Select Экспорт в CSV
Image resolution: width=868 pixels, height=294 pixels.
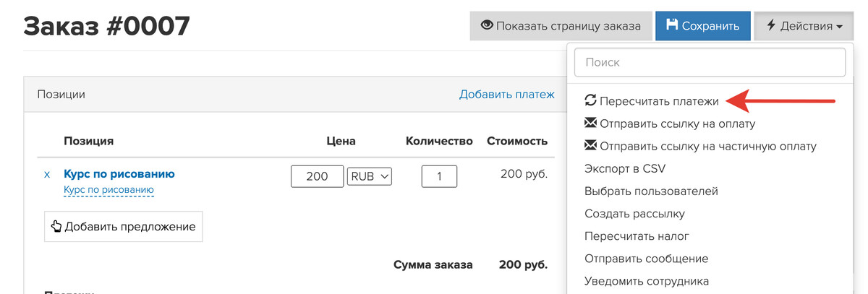tap(624, 169)
